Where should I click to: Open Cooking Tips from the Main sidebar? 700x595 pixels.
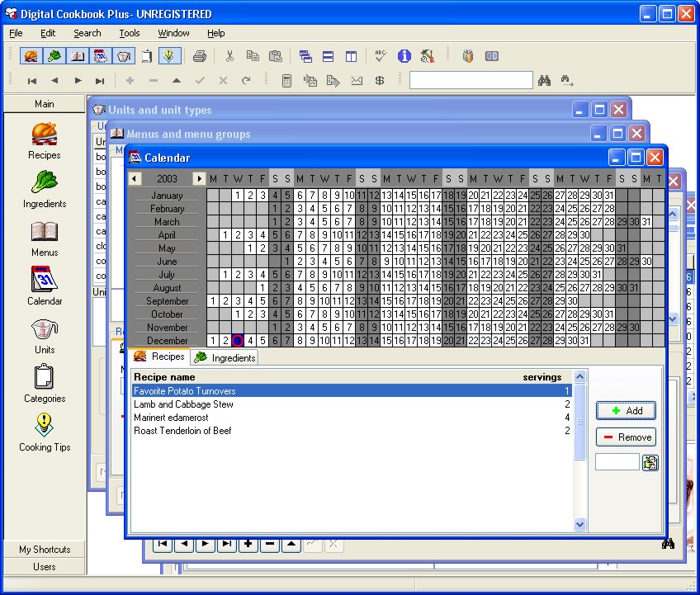pyautogui.click(x=45, y=432)
